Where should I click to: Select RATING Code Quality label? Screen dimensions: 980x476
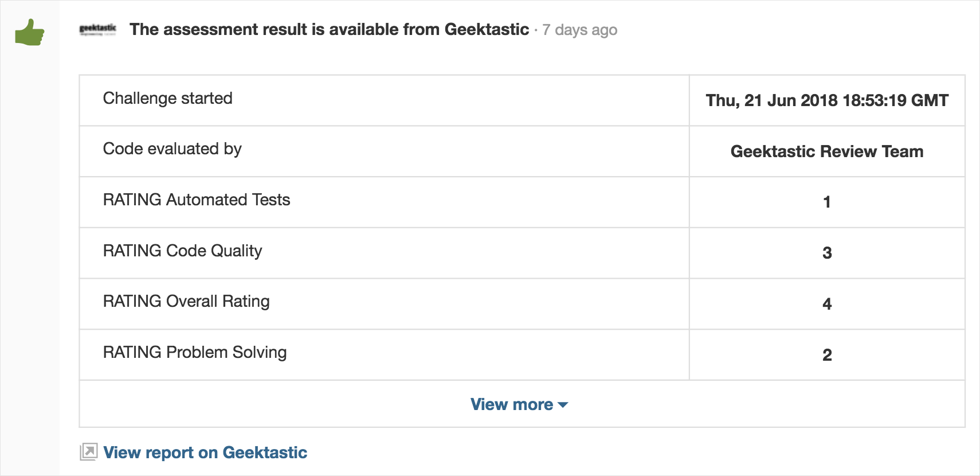[183, 251]
